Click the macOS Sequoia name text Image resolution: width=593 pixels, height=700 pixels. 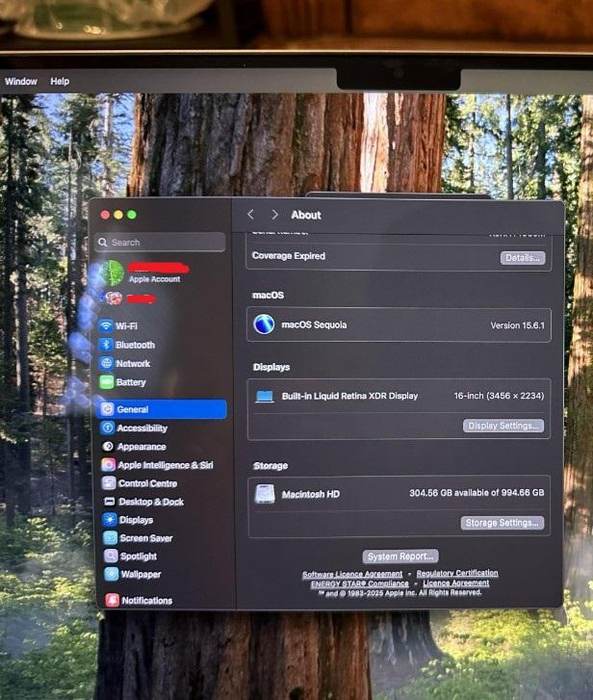pos(314,325)
